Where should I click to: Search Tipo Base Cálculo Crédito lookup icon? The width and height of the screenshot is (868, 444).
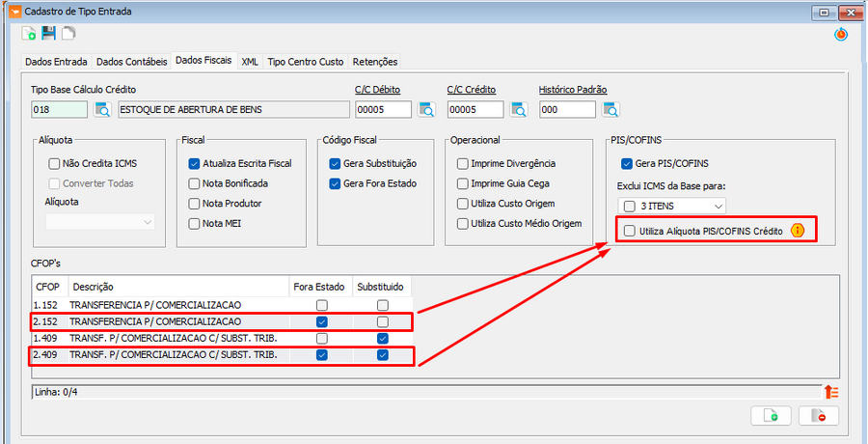point(102,109)
